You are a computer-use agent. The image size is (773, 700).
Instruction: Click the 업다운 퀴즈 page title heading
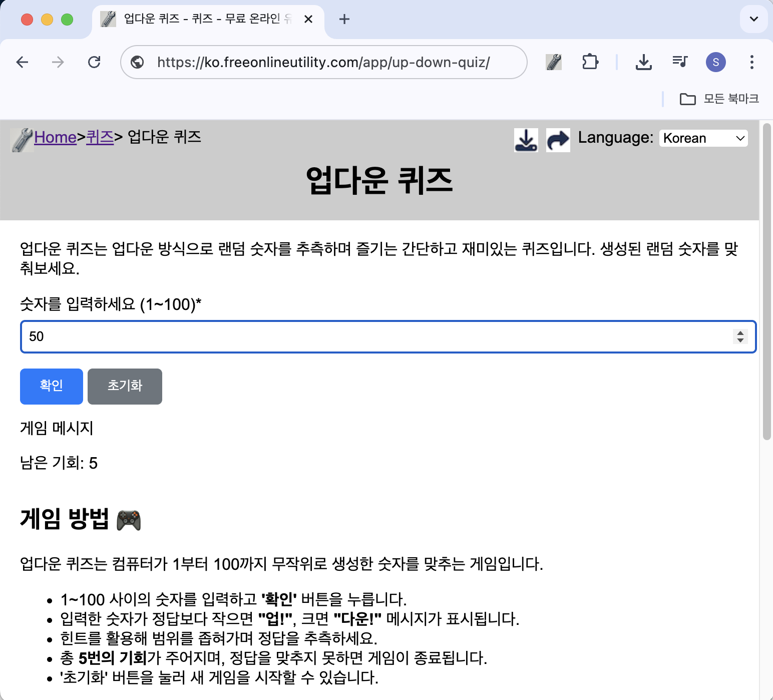click(x=379, y=181)
